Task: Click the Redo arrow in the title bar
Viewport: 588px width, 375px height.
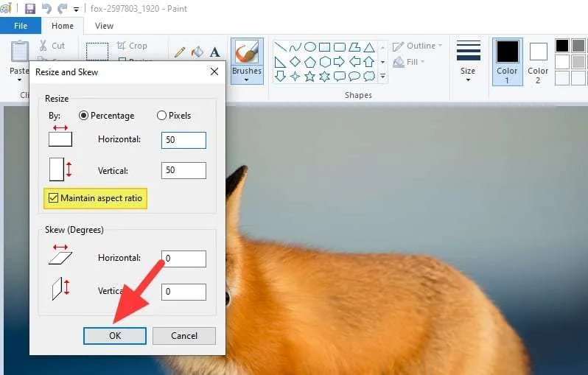Action: tap(62, 8)
